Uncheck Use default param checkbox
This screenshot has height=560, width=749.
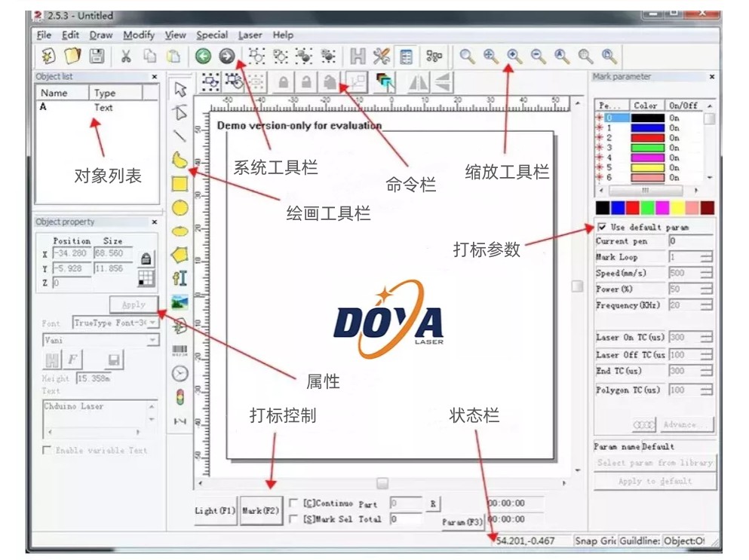[602, 227]
